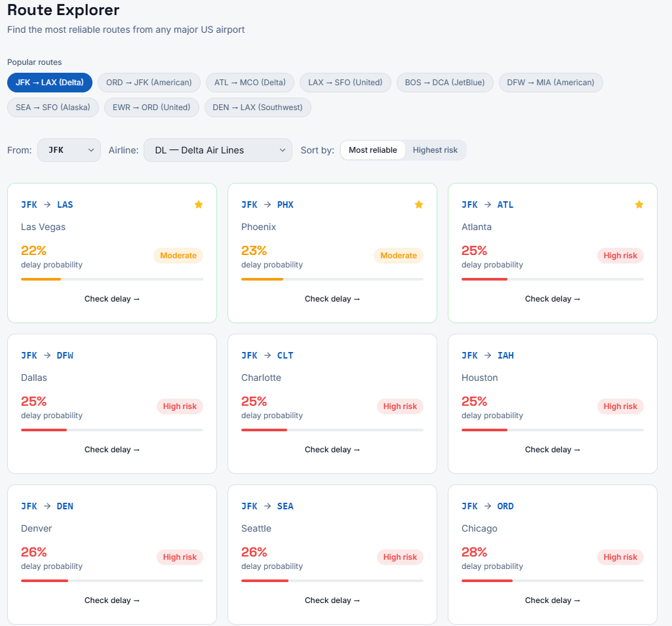Click the Route Explorer page heading

point(64,10)
